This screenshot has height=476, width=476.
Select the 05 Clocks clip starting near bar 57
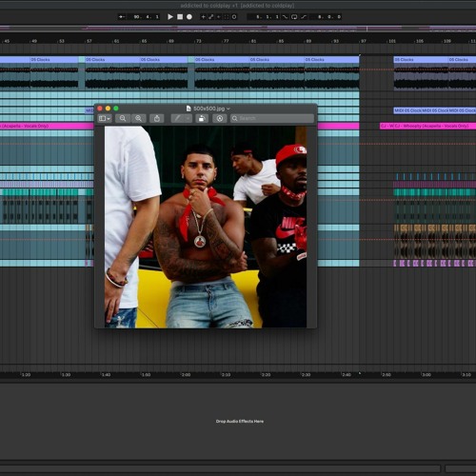(112, 59)
